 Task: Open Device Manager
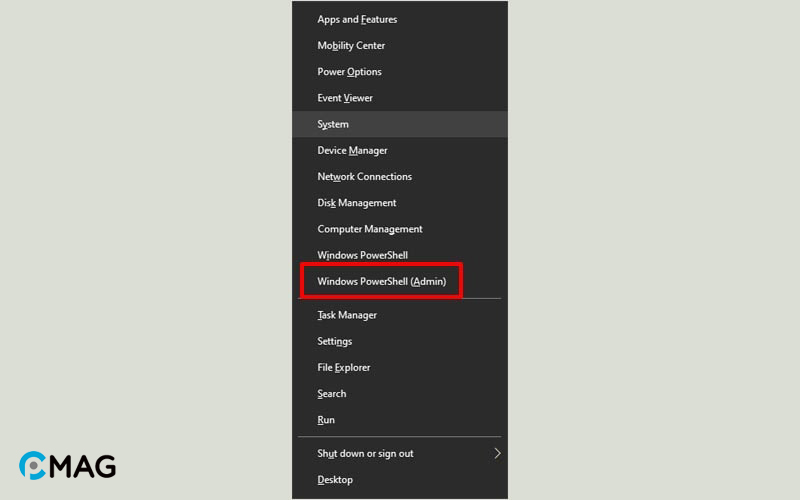[399, 151]
